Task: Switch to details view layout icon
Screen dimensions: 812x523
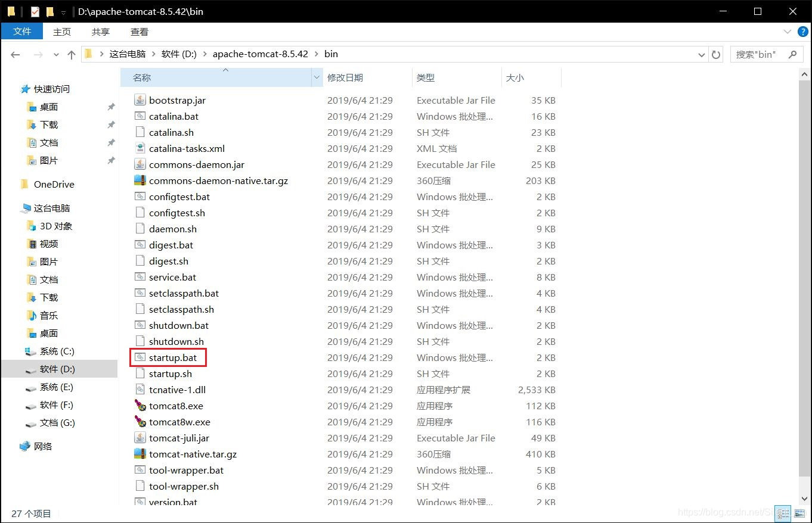Action: pos(783,513)
